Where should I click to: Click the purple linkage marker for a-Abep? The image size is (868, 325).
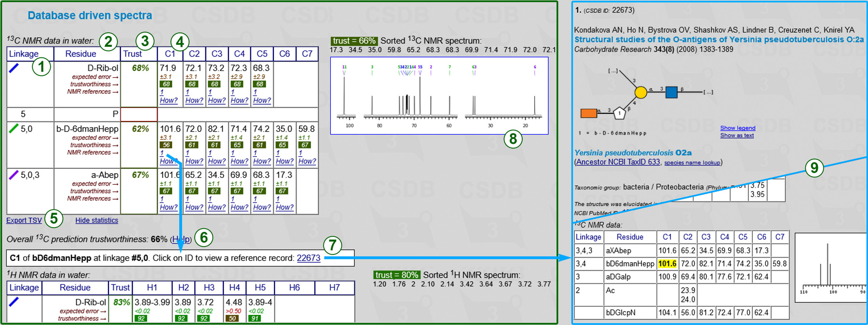pyautogui.click(x=14, y=175)
